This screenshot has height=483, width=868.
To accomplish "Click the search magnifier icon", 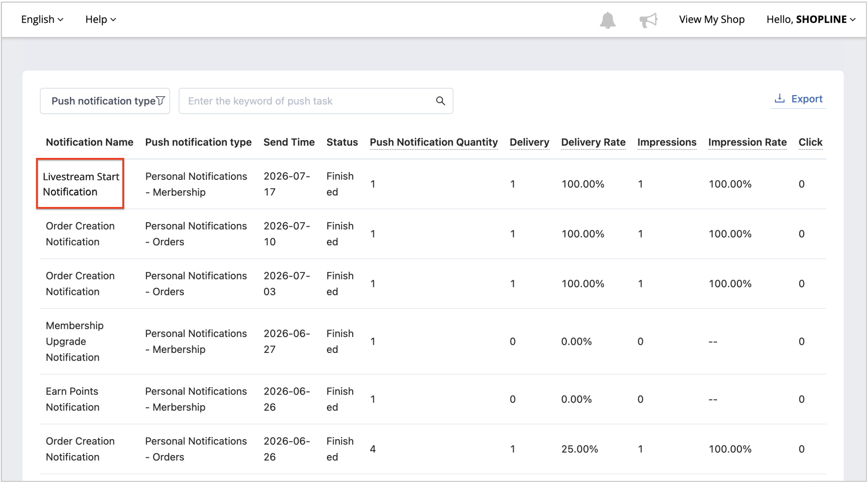I will click(440, 101).
